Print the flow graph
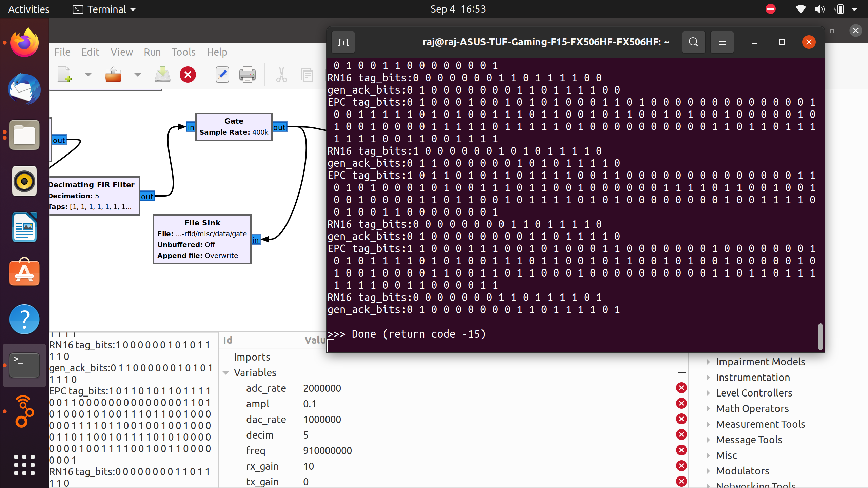The width and height of the screenshot is (868, 488). 248,75
